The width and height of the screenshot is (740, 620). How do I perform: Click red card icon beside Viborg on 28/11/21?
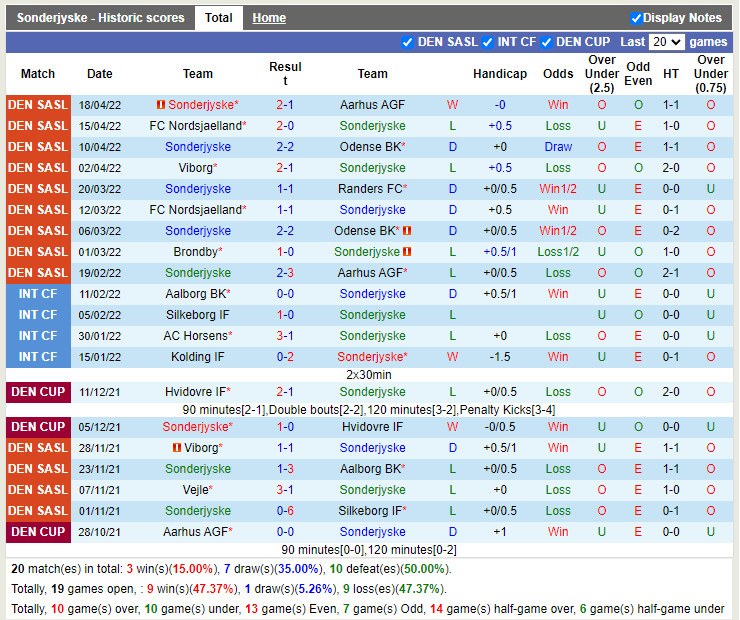point(177,448)
